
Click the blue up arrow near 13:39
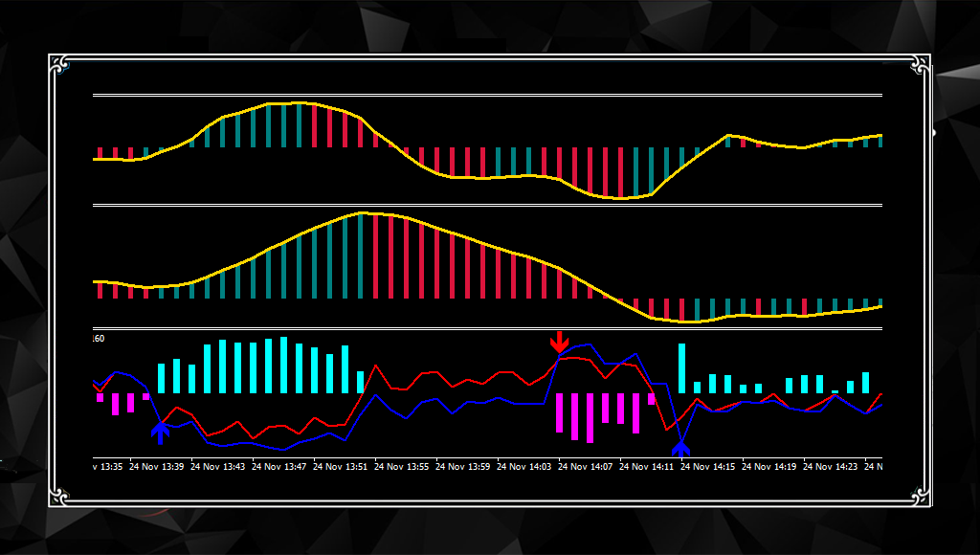point(161,433)
